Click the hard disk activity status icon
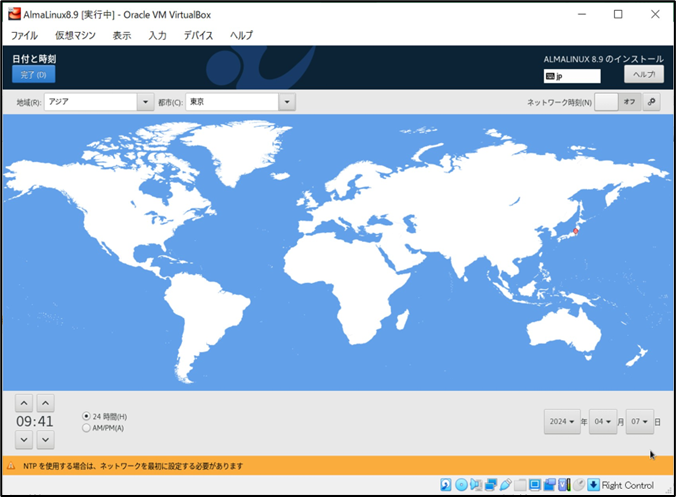This screenshot has width=676, height=497. click(x=446, y=485)
